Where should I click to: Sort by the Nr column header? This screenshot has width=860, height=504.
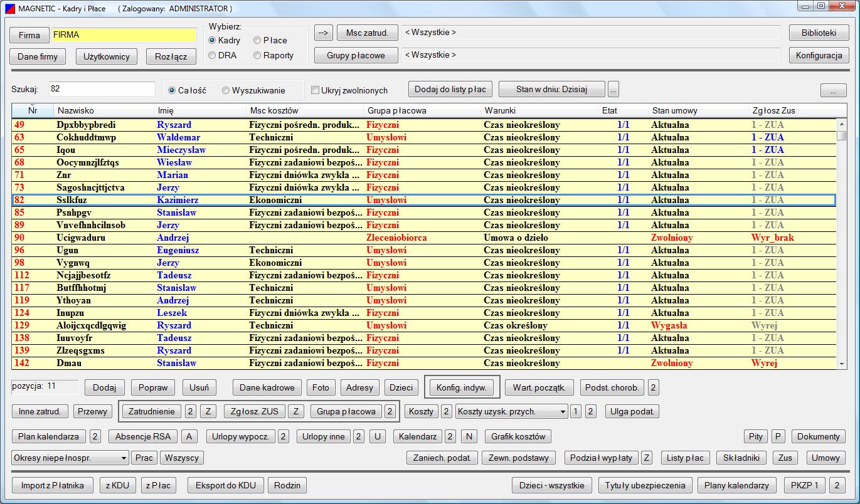[33, 110]
